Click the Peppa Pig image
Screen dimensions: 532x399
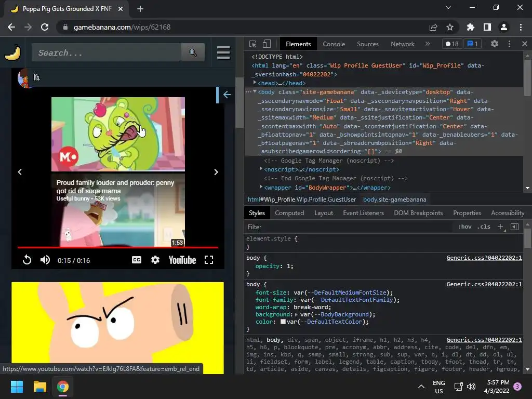118,328
